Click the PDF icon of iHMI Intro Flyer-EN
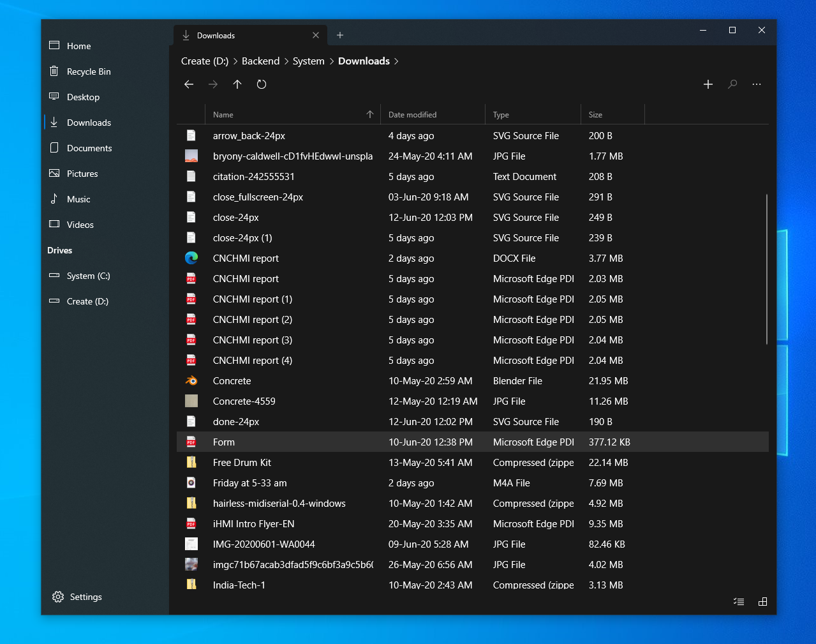Image resolution: width=816 pixels, height=644 pixels. tap(191, 524)
